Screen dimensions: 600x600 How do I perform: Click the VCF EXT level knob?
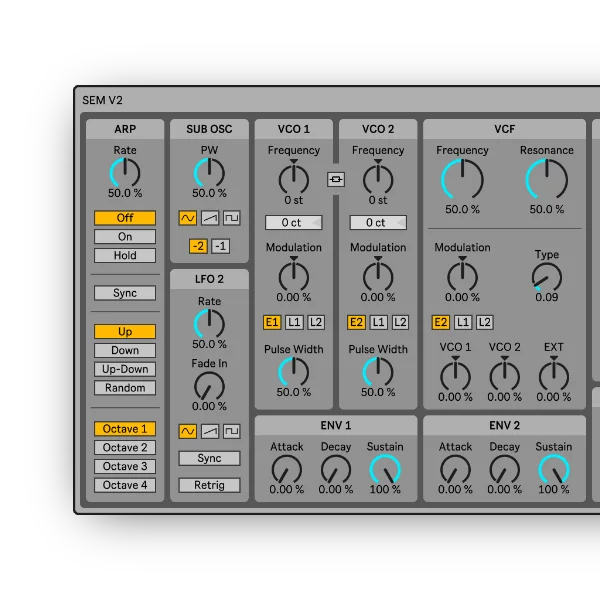point(554,376)
